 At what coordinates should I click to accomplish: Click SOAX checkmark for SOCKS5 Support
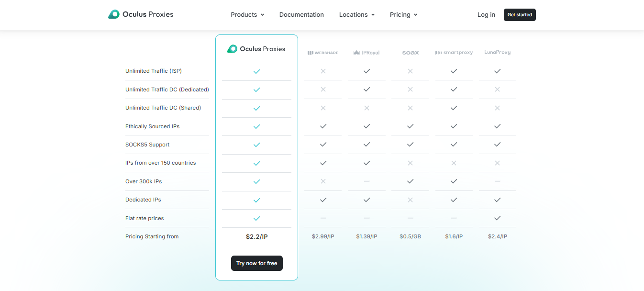[410, 145]
